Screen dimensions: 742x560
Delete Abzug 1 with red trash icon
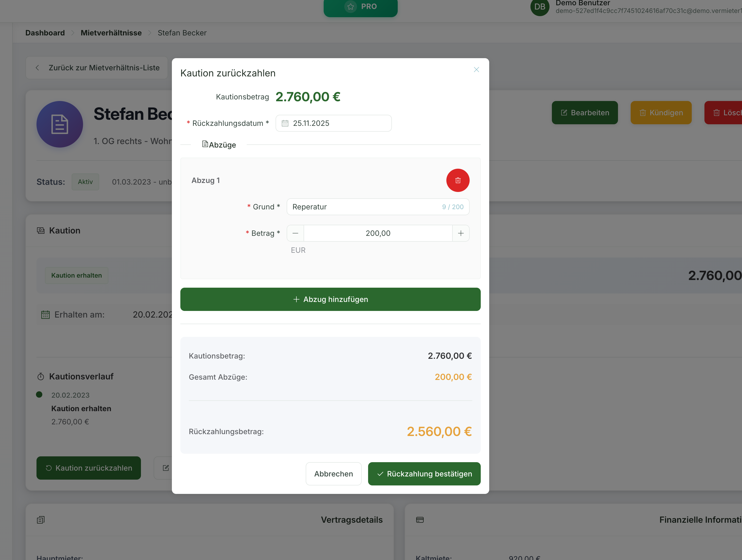point(457,180)
